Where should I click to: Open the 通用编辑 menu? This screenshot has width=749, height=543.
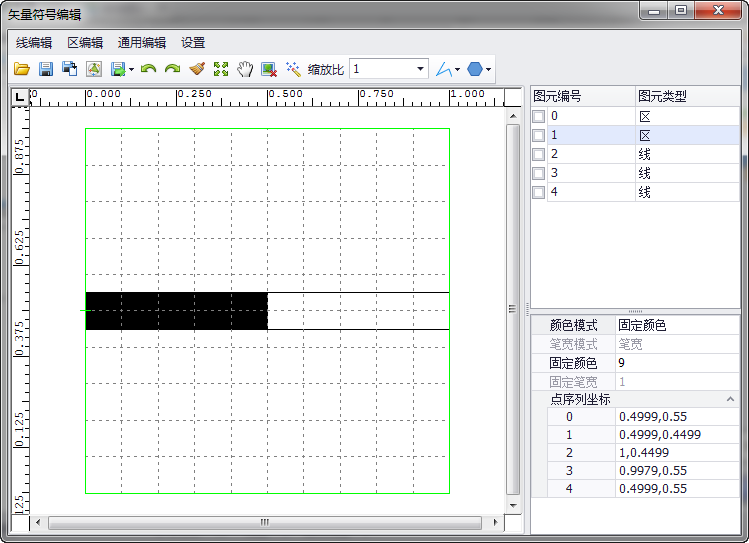coord(141,43)
